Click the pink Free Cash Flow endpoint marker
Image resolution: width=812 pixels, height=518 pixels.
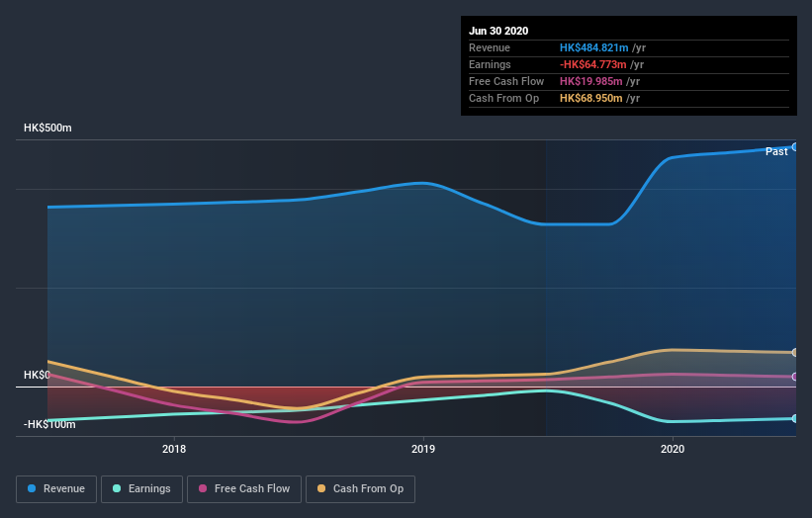point(795,377)
